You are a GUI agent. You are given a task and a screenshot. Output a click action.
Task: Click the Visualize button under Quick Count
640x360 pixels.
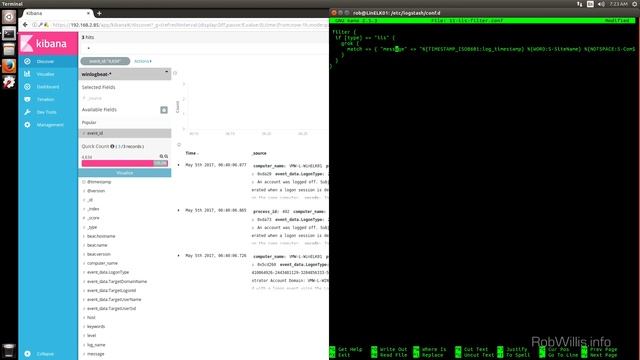tap(124, 173)
